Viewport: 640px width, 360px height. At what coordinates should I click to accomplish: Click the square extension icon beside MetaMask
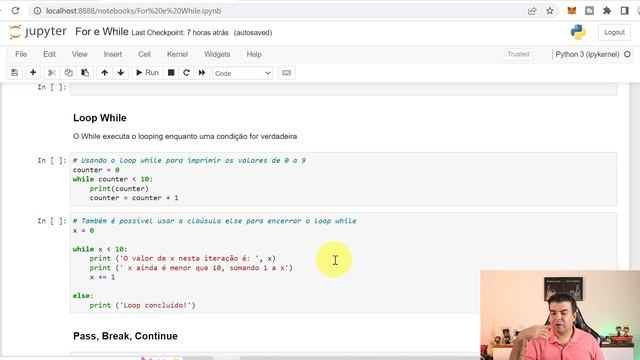click(589, 11)
